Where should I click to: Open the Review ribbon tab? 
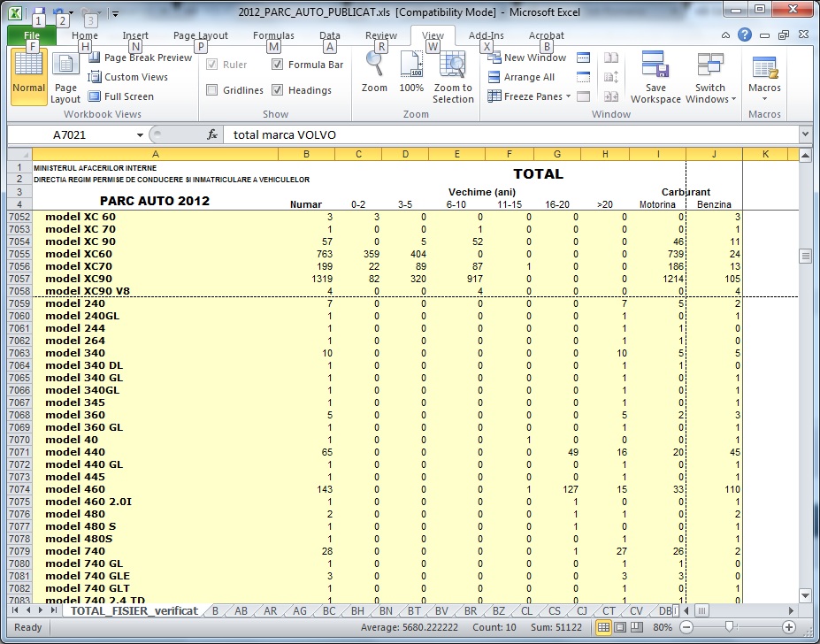(x=380, y=35)
